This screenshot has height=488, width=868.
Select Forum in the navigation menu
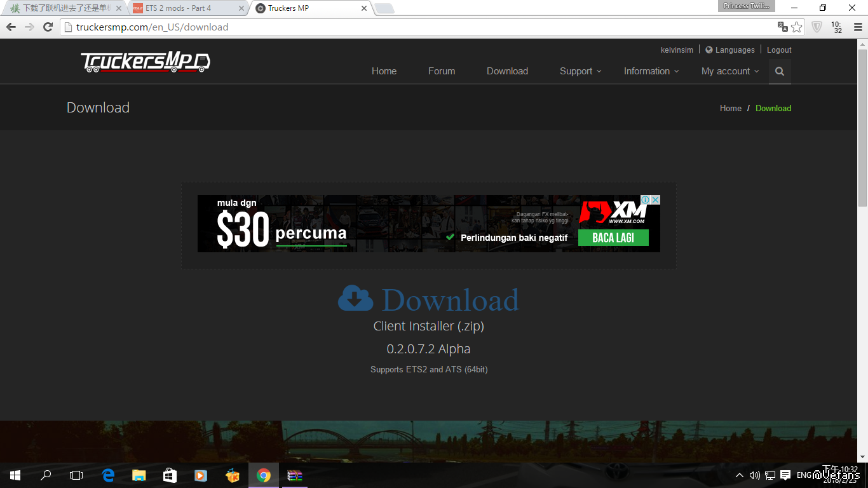(442, 71)
